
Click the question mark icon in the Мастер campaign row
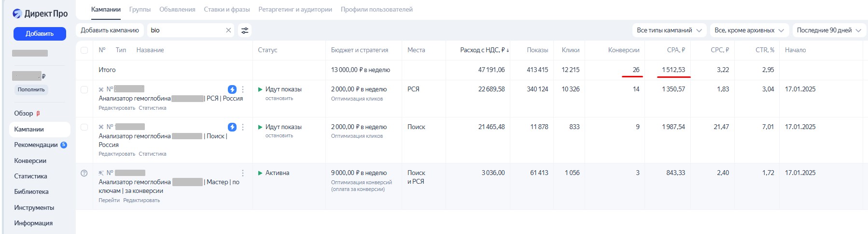(x=84, y=173)
